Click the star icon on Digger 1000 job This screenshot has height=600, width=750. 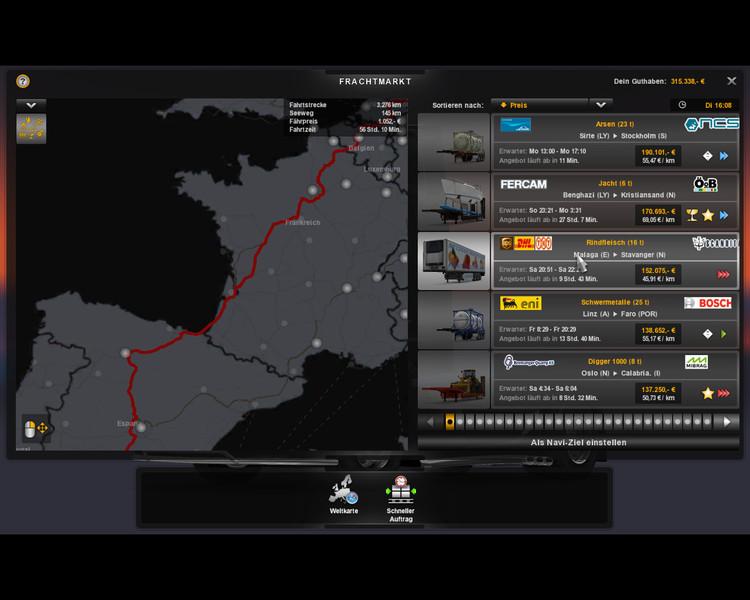(x=706, y=393)
